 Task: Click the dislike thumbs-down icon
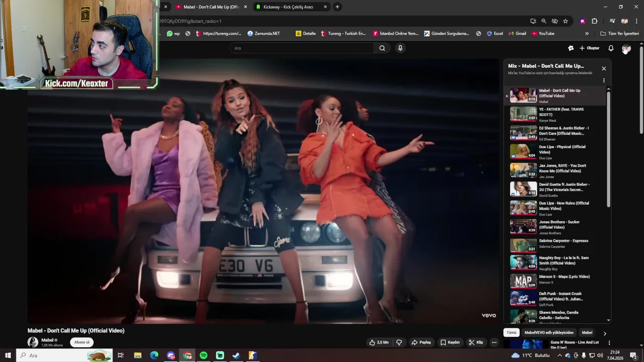tap(399, 342)
